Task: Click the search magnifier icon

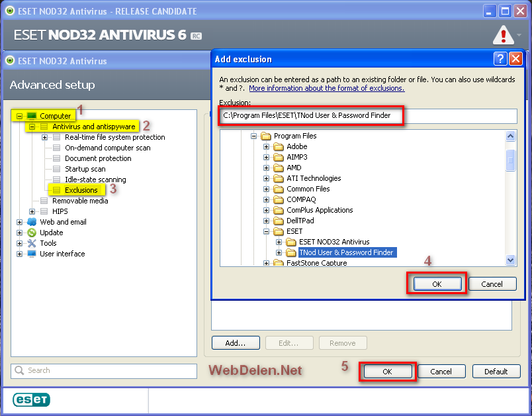Action: click(19, 370)
